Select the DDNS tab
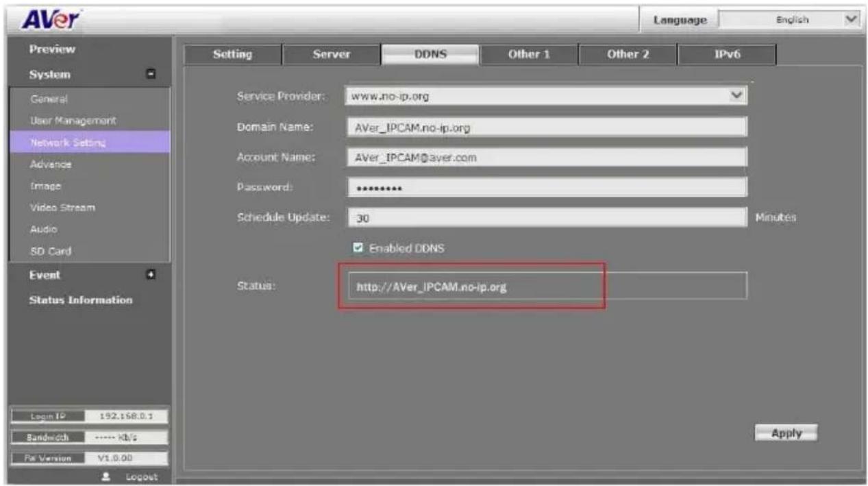This screenshot has height=486, width=868. tap(430, 55)
